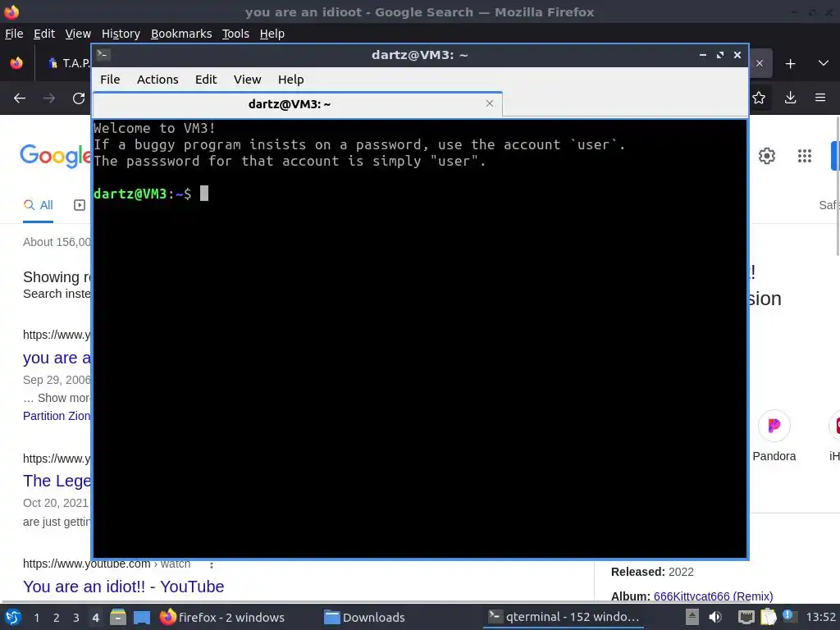The image size is (840, 630).
Task: Select the Videos search tab icon
Action: tap(80, 205)
